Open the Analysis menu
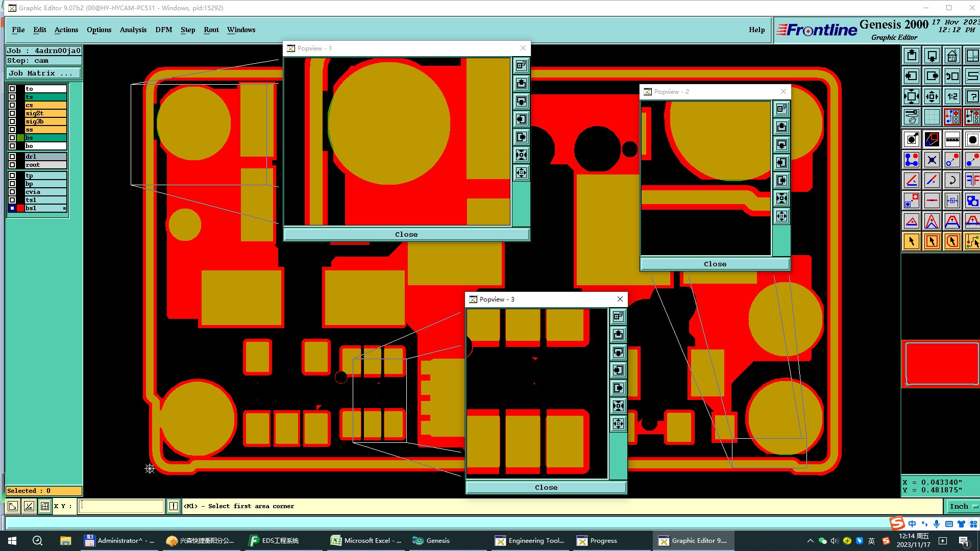Viewport: 980px width, 551px height. pos(133,30)
